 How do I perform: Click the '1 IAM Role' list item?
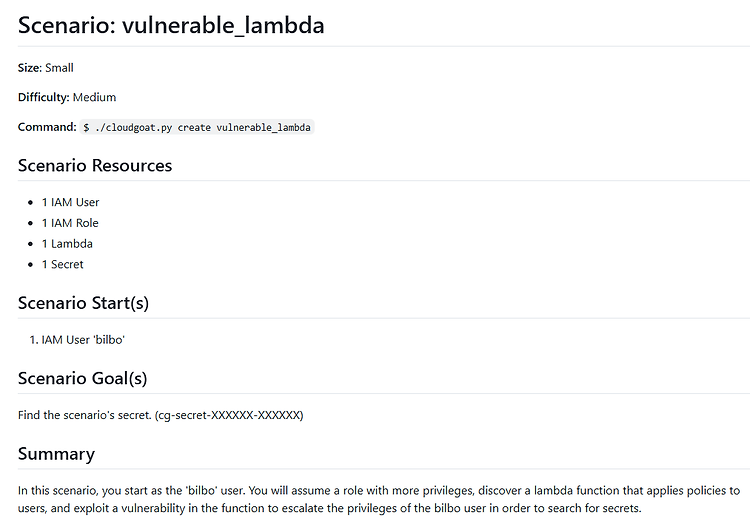pos(70,223)
